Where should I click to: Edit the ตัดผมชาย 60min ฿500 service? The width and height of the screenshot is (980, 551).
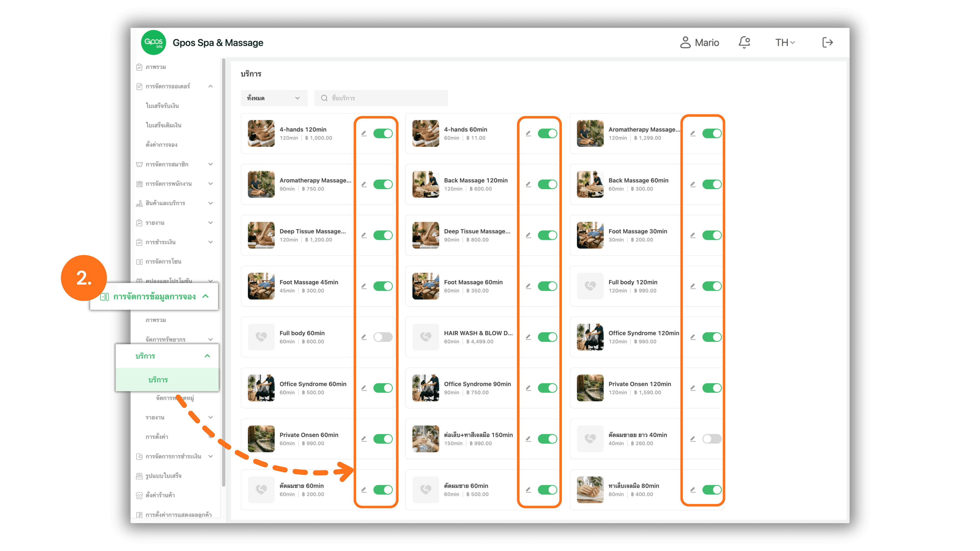pos(529,490)
